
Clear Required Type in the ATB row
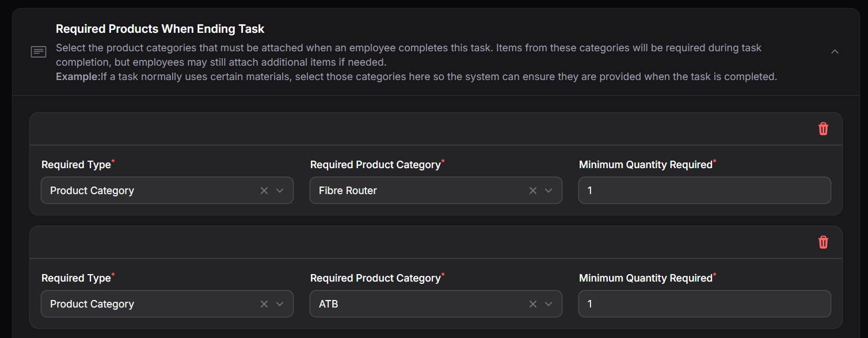264,304
